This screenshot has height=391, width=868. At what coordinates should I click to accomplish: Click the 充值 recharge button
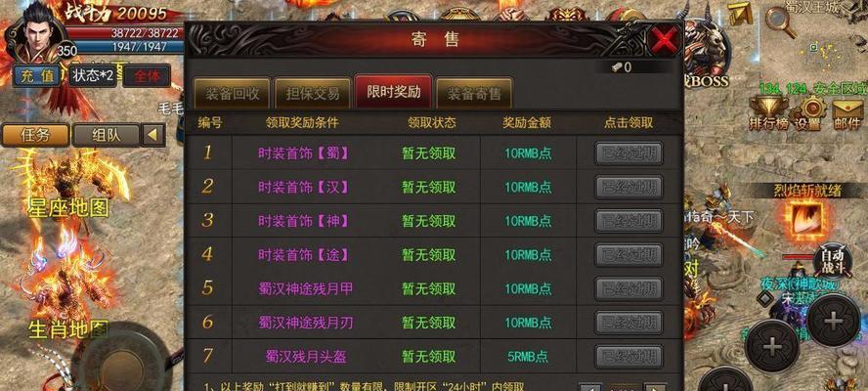click(37, 76)
